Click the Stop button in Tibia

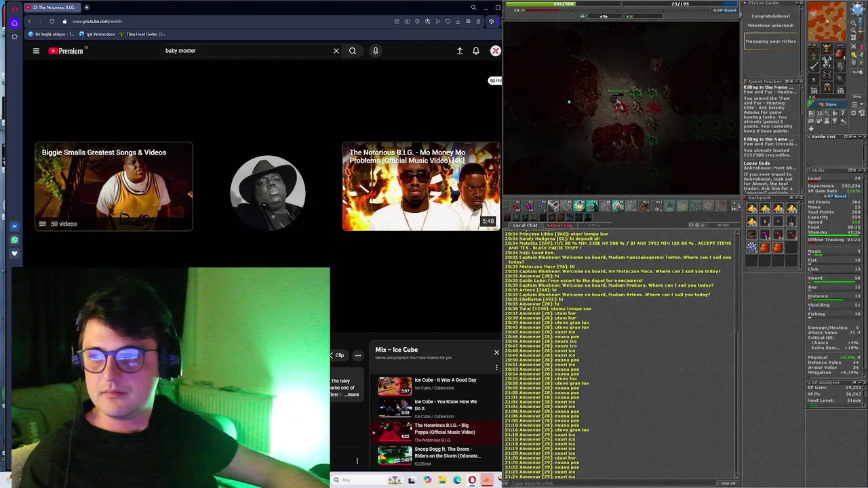click(857, 97)
